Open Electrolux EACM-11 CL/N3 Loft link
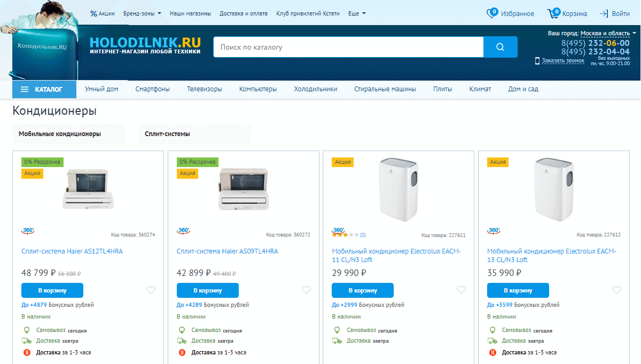The image size is (641, 364). tap(396, 255)
